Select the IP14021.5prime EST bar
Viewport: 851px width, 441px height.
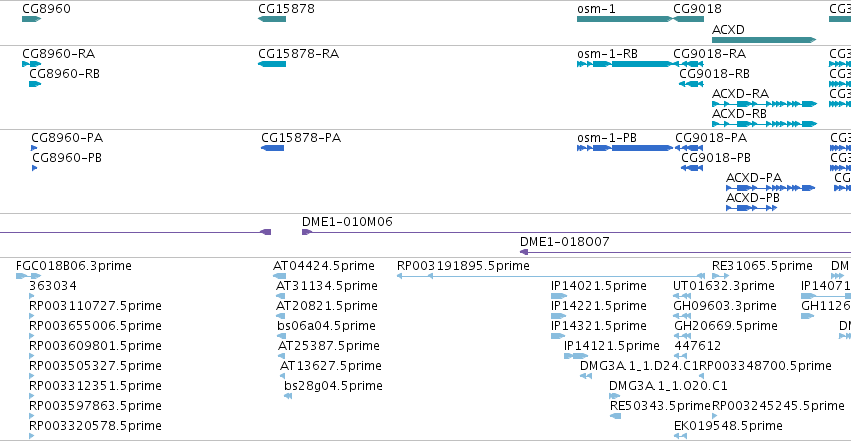559,296
